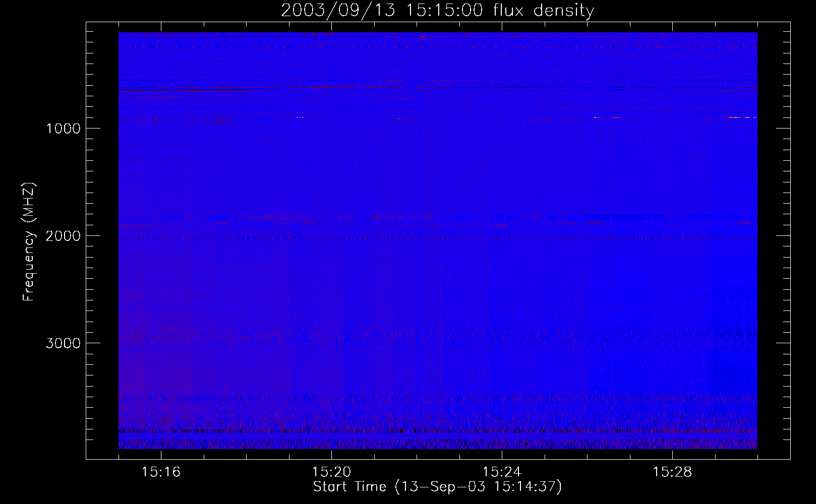Click the 15:16 time tick label

(x=161, y=472)
